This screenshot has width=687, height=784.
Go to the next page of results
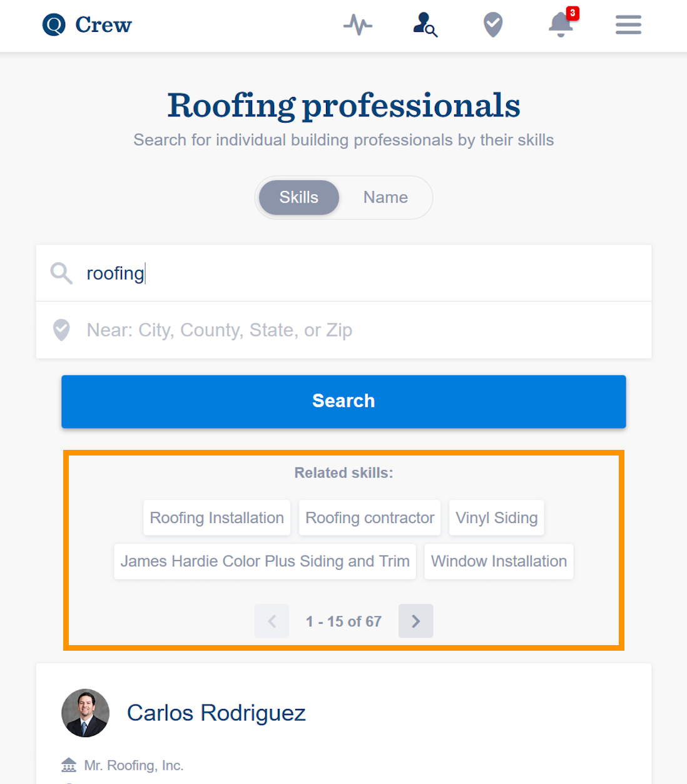tap(415, 621)
